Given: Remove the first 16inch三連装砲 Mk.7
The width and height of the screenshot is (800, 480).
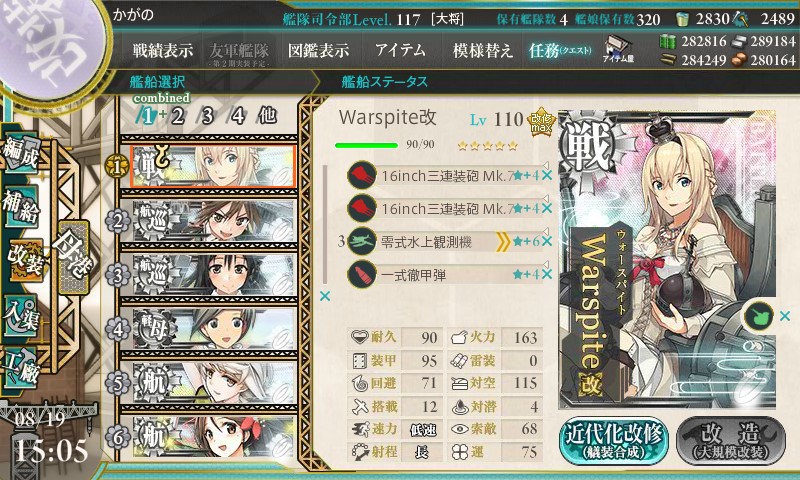Looking at the screenshot, I should (546, 175).
